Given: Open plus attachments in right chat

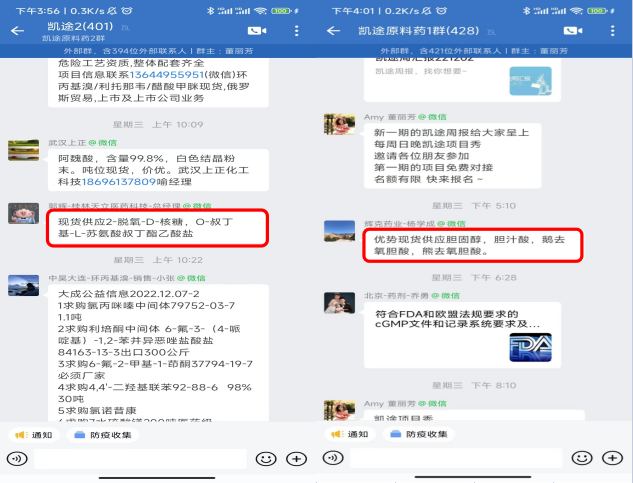Looking at the screenshot, I should pos(613,458).
